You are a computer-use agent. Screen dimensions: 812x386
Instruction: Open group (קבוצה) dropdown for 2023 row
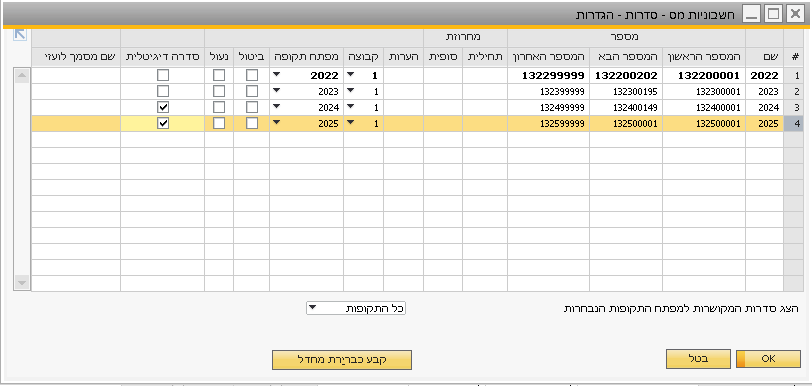[x=351, y=91]
